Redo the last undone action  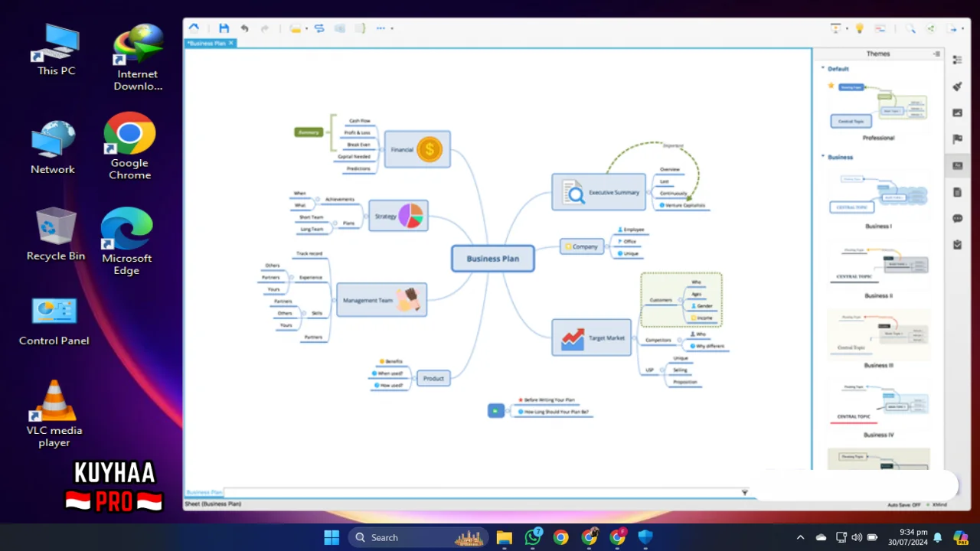tap(265, 28)
